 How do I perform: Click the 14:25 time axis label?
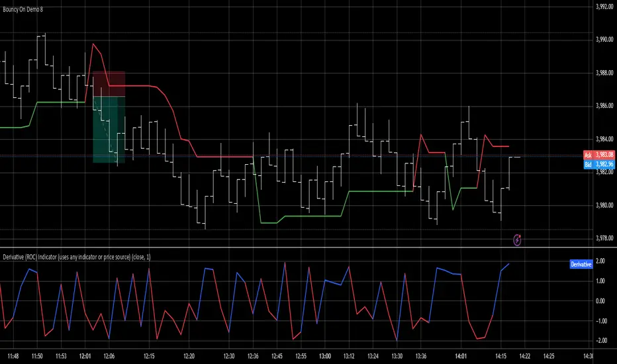(549, 356)
